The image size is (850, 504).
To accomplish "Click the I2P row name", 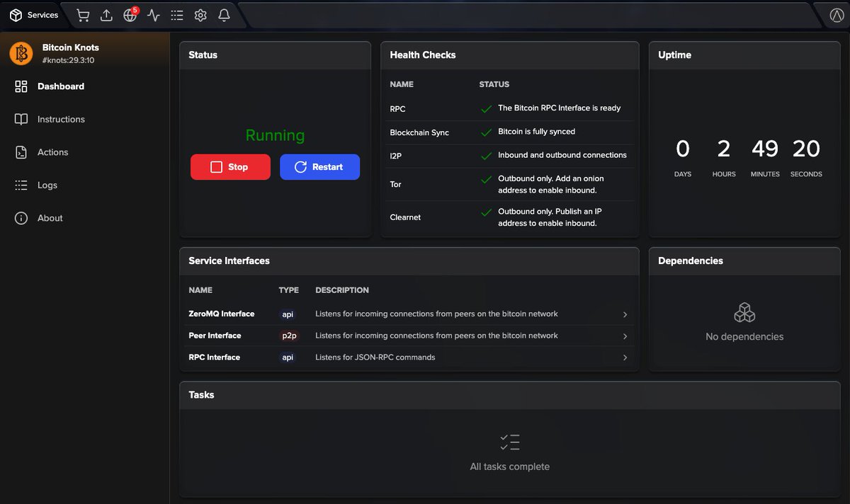I will [395, 156].
